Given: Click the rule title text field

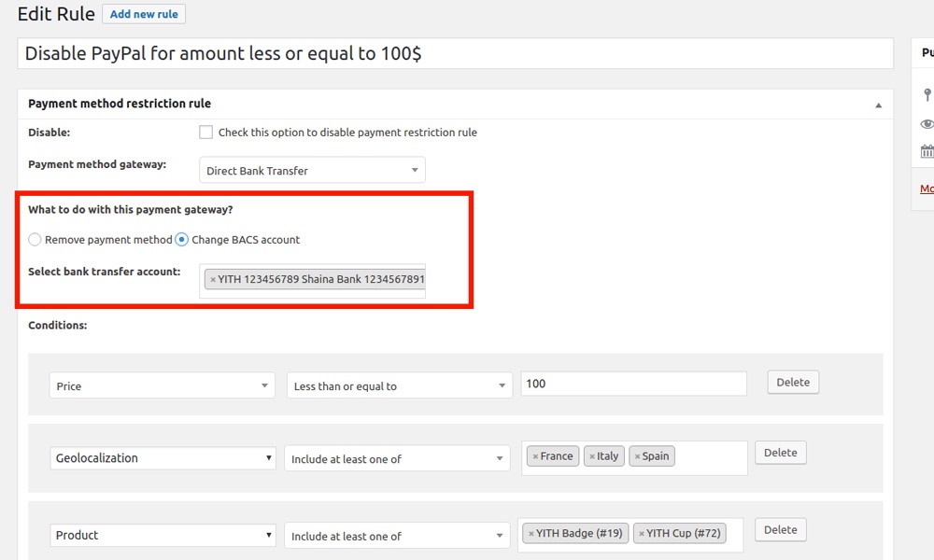Looking at the screenshot, I should coord(455,53).
